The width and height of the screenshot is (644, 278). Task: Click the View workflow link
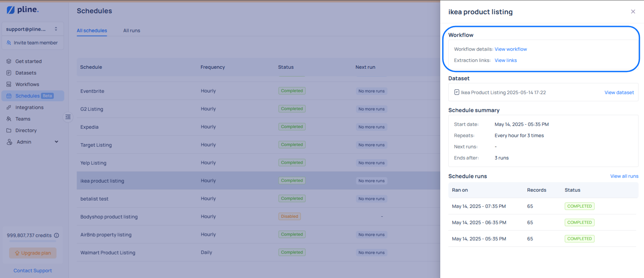(511, 49)
